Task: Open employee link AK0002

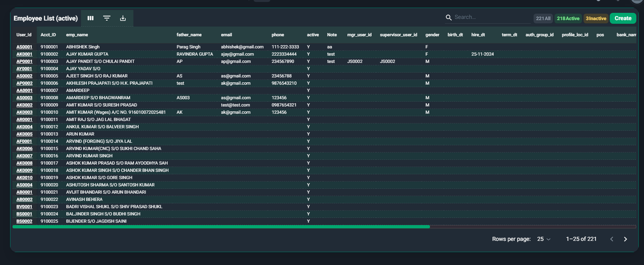Action: click(24, 105)
